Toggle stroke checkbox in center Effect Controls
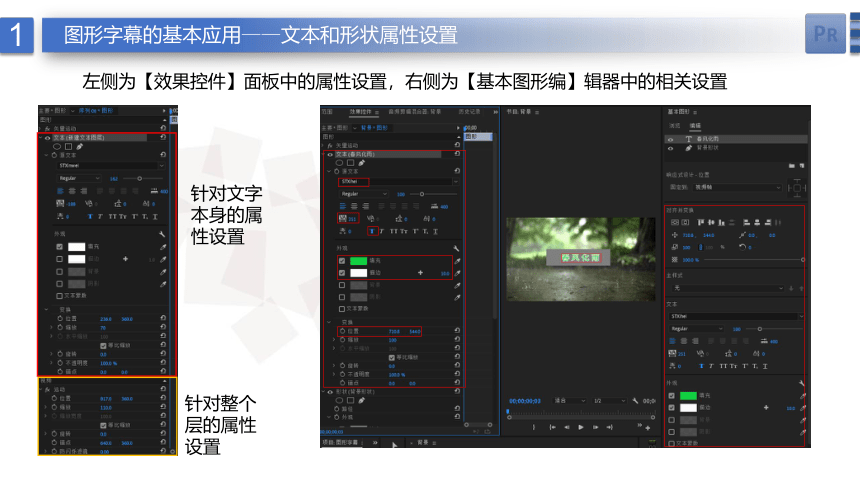The width and height of the screenshot is (860, 484). pyautogui.click(x=342, y=273)
